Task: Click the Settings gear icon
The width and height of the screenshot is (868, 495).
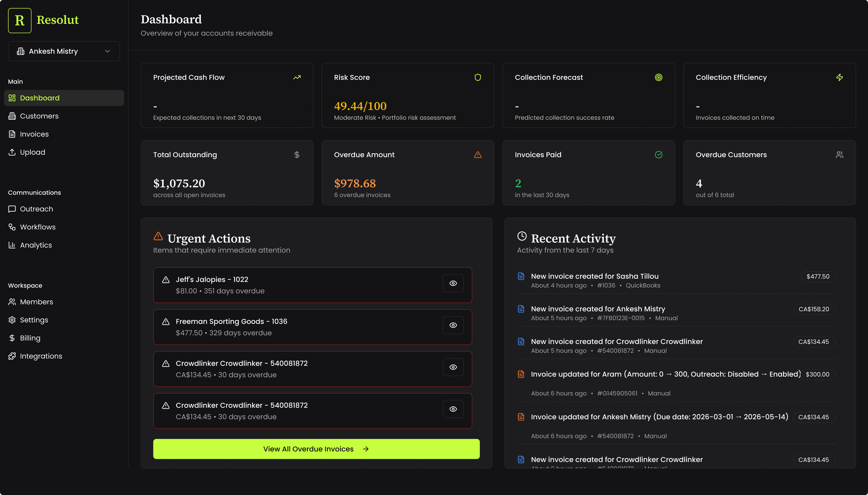Action: point(12,320)
